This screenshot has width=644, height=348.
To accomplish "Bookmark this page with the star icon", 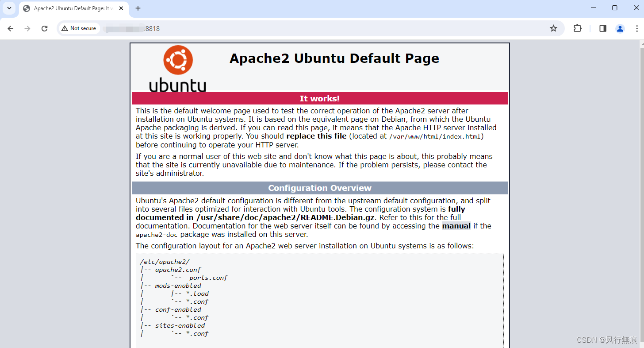I will point(553,28).
